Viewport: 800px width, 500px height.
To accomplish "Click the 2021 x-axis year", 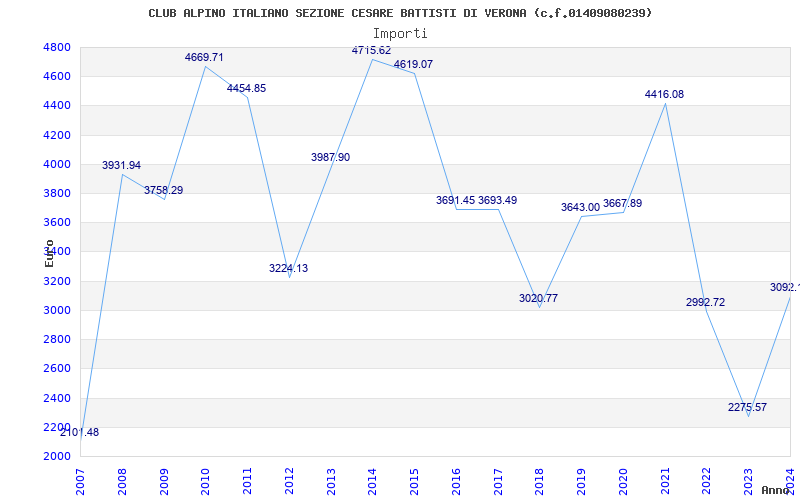I will pyautogui.click(x=665, y=482).
